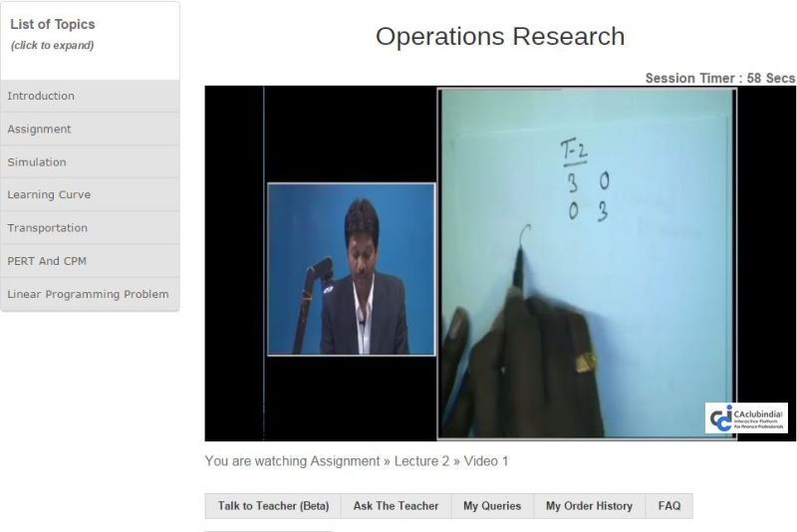This screenshot has height=532, width=797.
Task: Click the instructor camera video thumbnail
Action: (351, 268)
